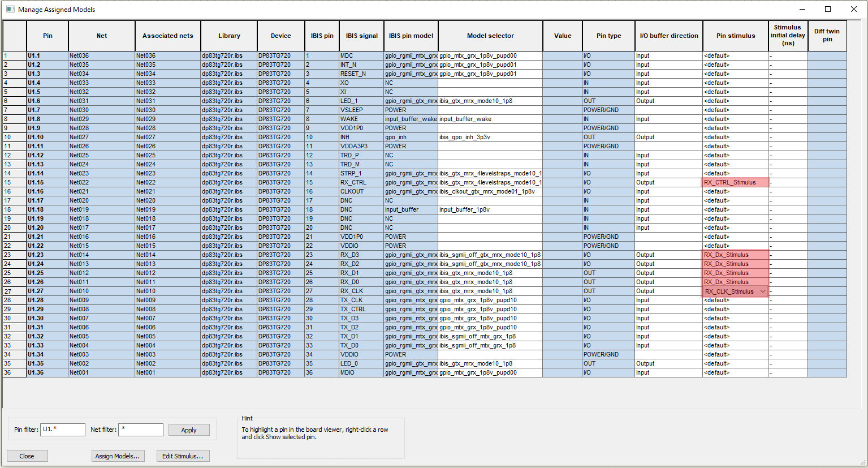868x468 pixels.
Task: Select row number 1 header
Action: pyautogui.click(x=15, y=55)
